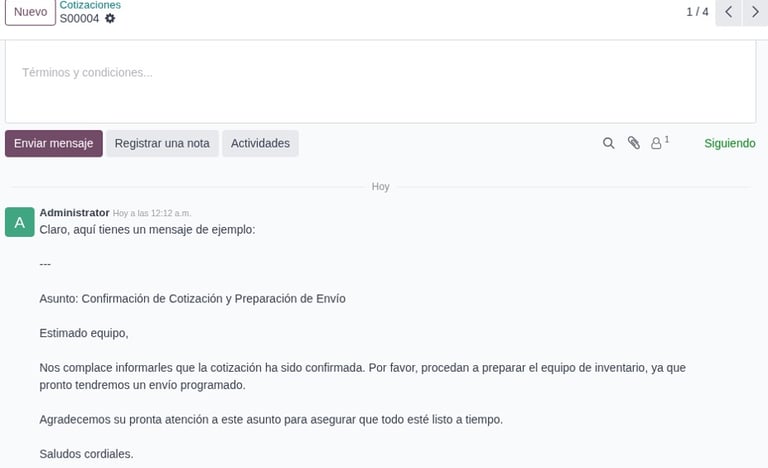Go to the previous record arrow
Screen dimensions: 768x468
(x=728, y=12)
